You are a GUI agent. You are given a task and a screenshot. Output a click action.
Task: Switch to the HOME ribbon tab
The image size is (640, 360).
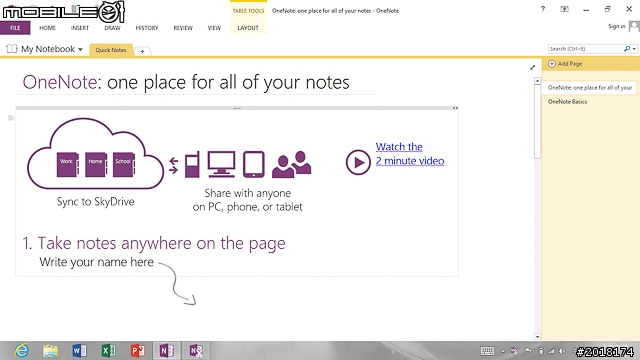(x=47, y=28)
